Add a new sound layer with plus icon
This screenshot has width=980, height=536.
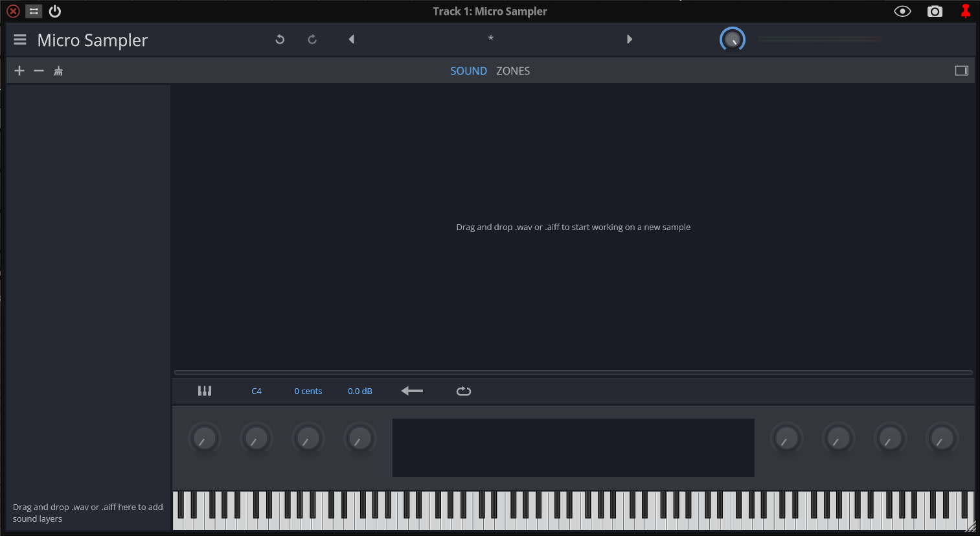[x=19, y=71]
